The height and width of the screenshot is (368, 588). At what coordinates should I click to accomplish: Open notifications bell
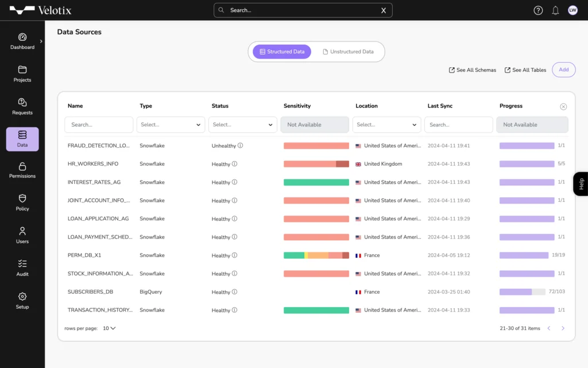(x=555, y=10)
